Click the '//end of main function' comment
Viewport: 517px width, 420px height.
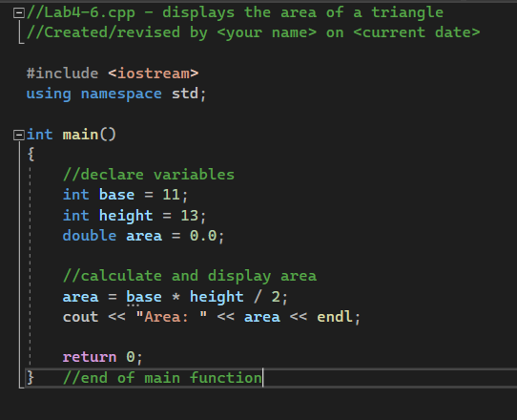(162, 378)
